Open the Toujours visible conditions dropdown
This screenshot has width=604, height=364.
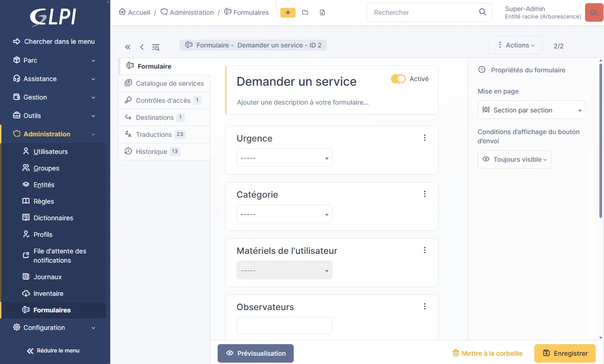point(514,159)
